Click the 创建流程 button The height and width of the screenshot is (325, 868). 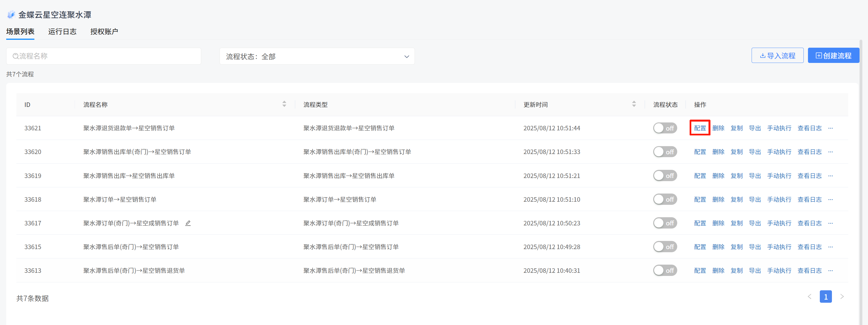833,56
